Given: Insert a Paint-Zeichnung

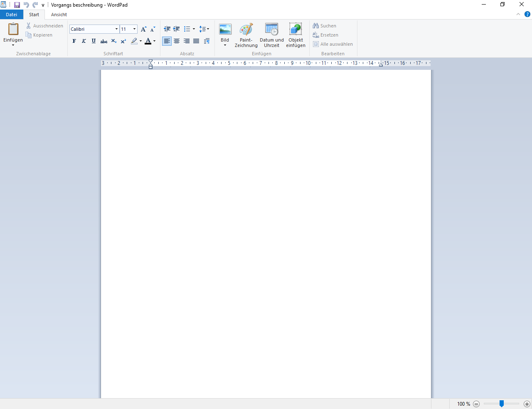Looking at the screenshot, I should tap(246, 35).
